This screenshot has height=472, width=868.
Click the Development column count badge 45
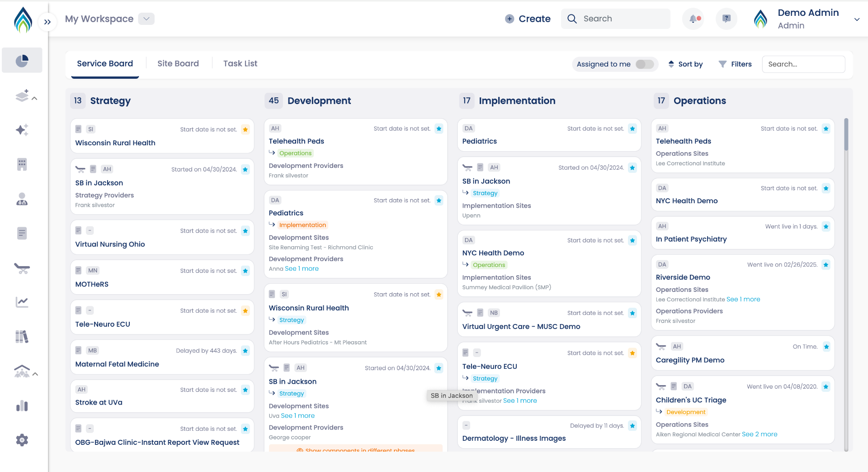tap(274, 100)
